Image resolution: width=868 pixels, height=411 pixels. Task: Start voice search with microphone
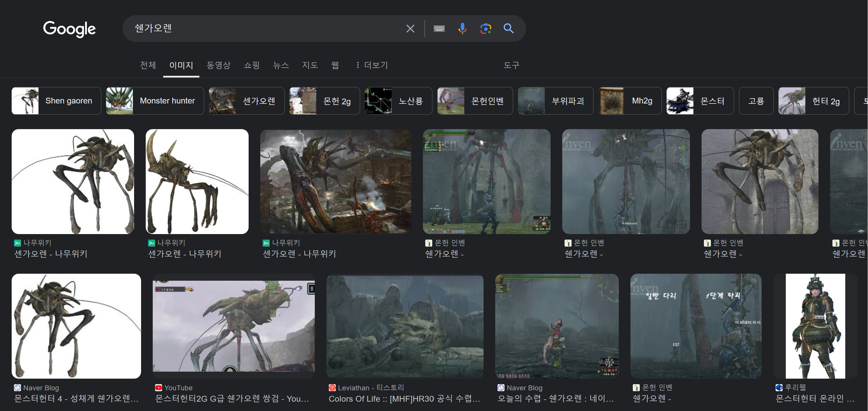462,29
